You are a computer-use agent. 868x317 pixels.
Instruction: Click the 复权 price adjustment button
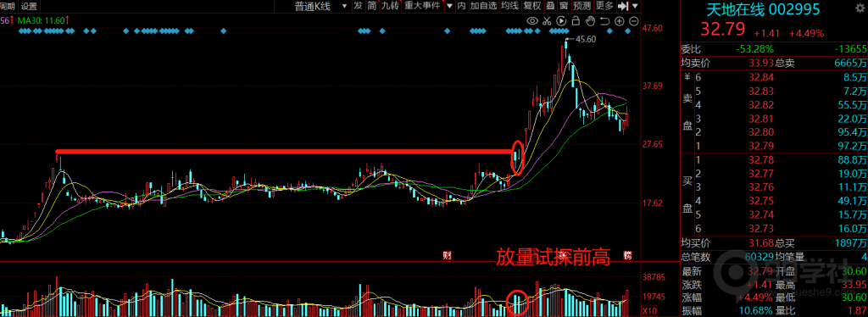pos(532,6)
